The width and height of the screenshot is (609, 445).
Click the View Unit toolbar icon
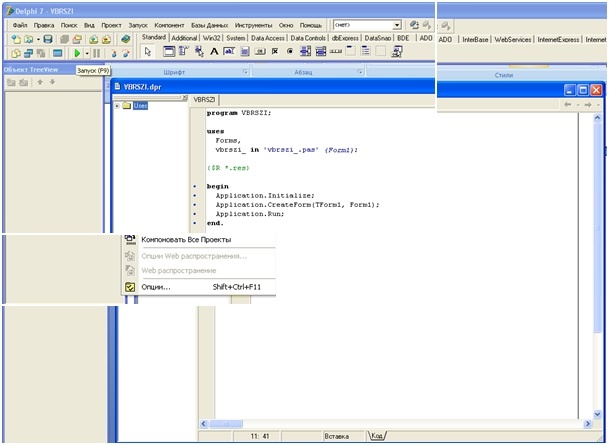16,53
